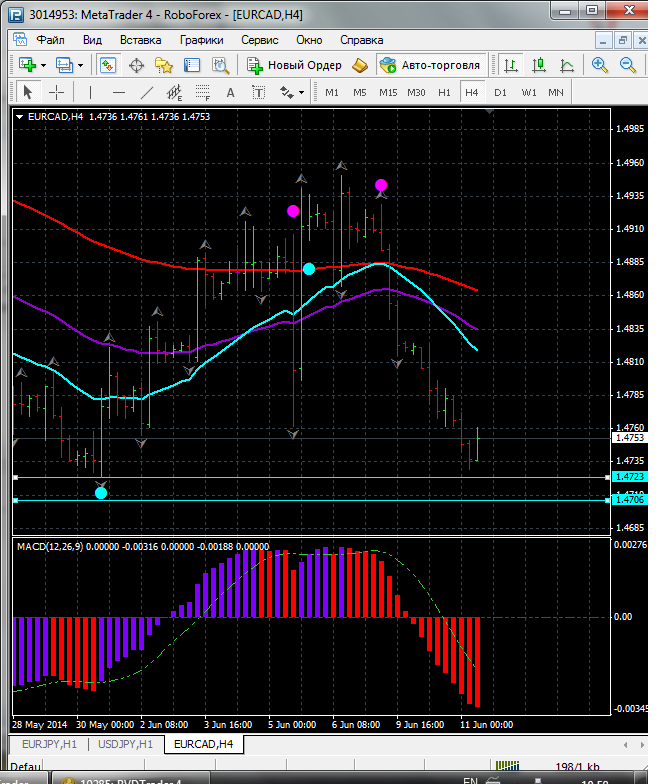The height and width of the screenshot is (784, 660).
Task: Enable the D1 timeframe
Action: tap(500, 92)
